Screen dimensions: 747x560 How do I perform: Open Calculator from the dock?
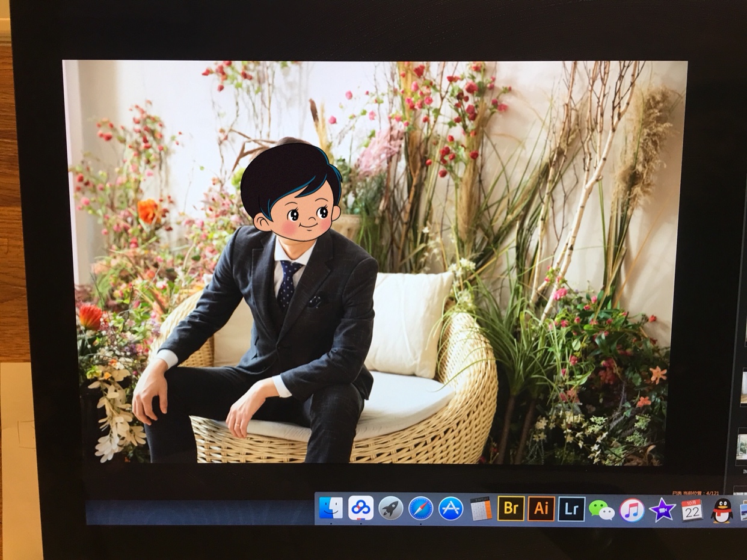click(481, 509)
